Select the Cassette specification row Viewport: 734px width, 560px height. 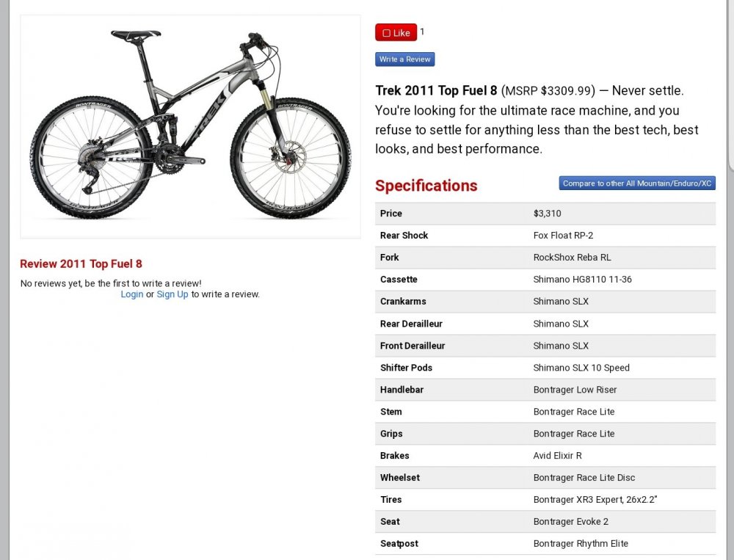[545, 280]
